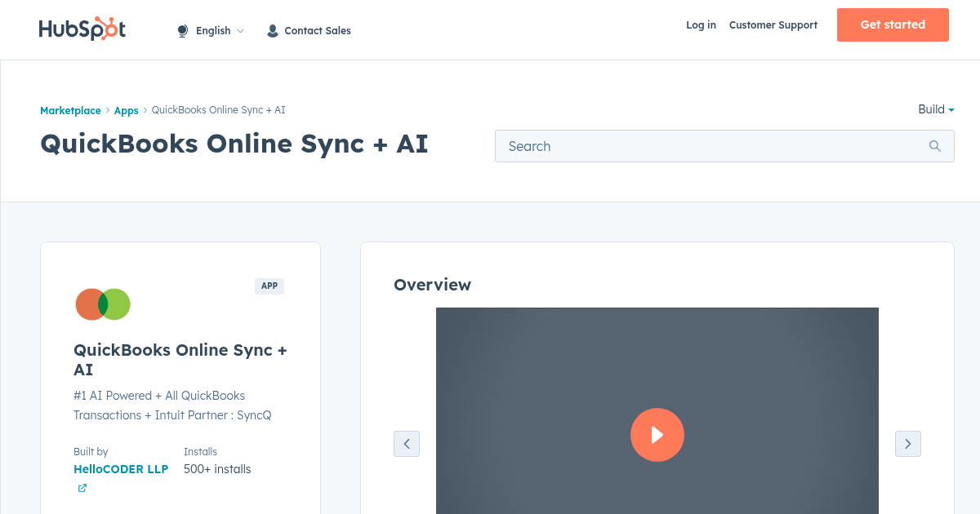Open the breadcrumb chevron after Marketplace
980x514 pixels.
[x=107, y=110]
